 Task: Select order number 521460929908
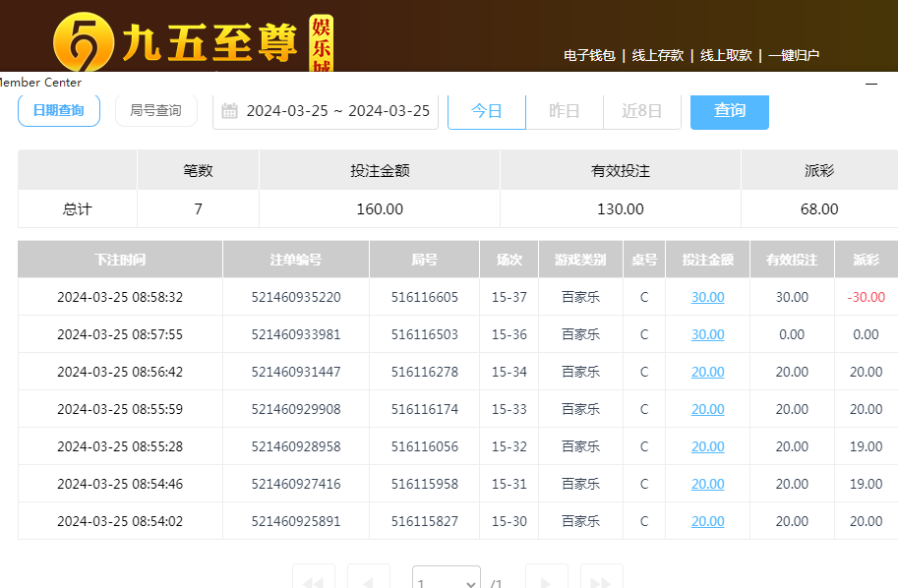tap(296, 409)
